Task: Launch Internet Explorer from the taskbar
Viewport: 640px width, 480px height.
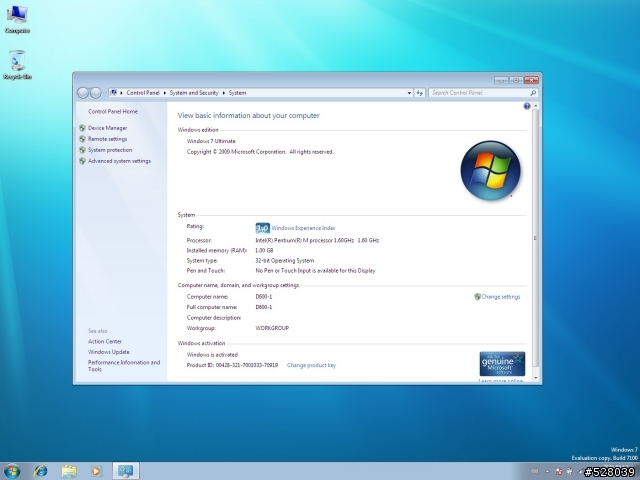Action: 40,471
